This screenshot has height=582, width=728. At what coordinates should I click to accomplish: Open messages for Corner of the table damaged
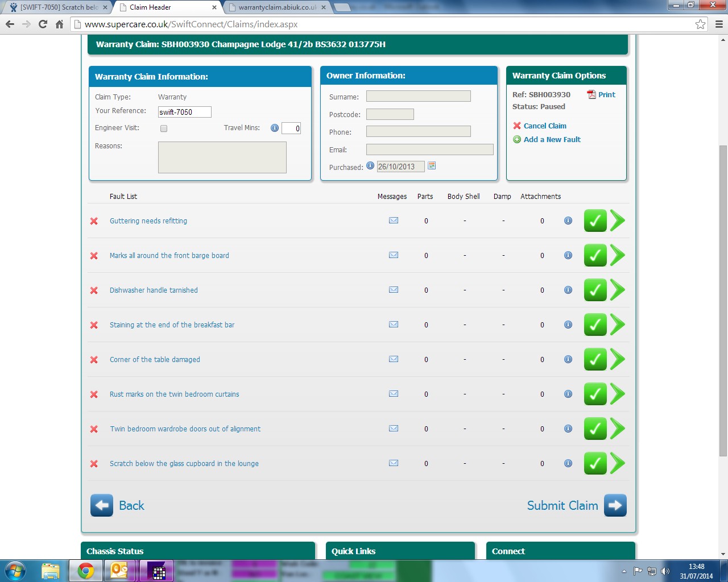tap(394, 359)
